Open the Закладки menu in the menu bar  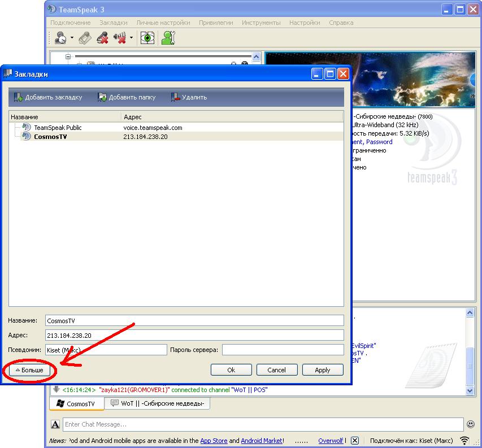[114, 23]
